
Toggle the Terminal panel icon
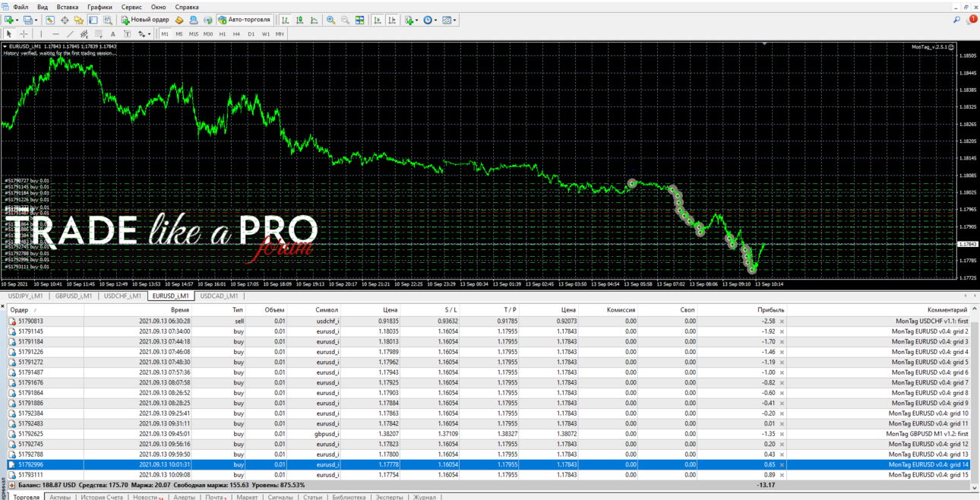pyautogui.click(x=93, y=20)
